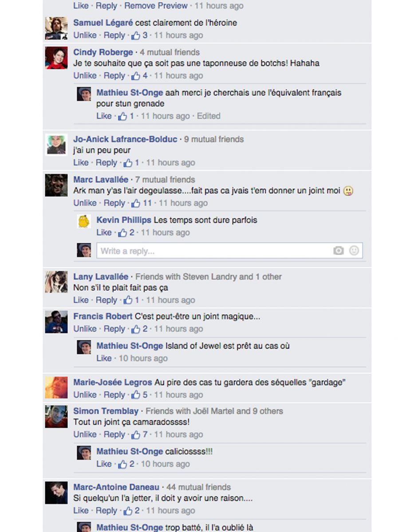Image resolution: width=398 pixels, height=532 pixels.
Task: Like Mathieu St-Onge's caliciossss reply
Action: [104, 464]
